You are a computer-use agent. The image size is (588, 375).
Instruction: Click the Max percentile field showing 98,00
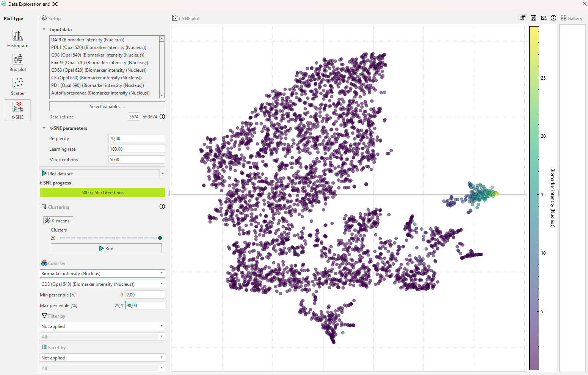point(145,305)
